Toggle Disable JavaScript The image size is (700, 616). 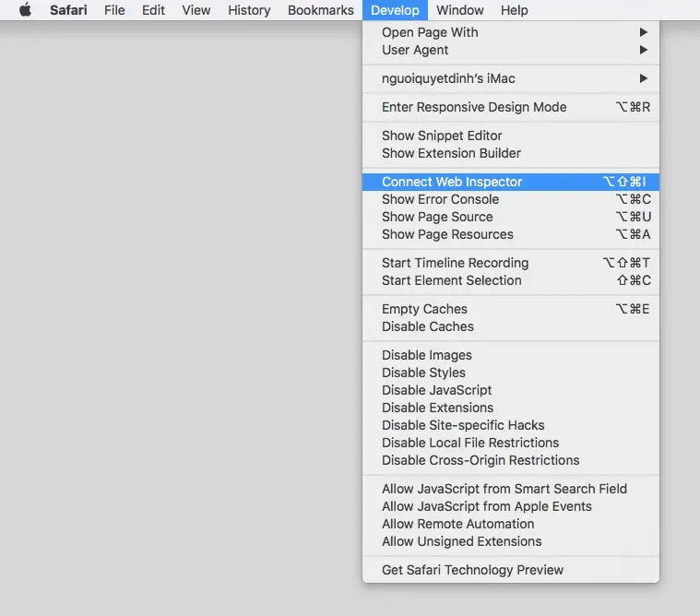511,390
